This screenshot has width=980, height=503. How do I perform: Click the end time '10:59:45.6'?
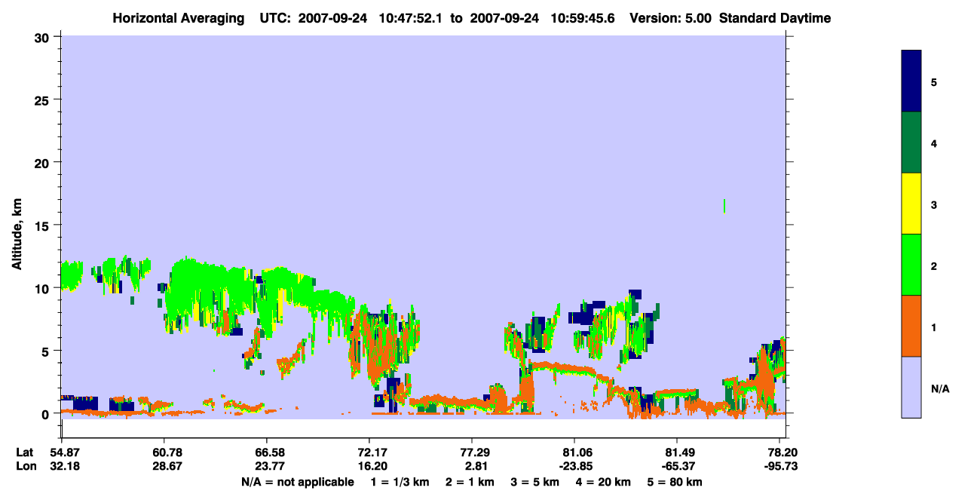click(582, 17)
